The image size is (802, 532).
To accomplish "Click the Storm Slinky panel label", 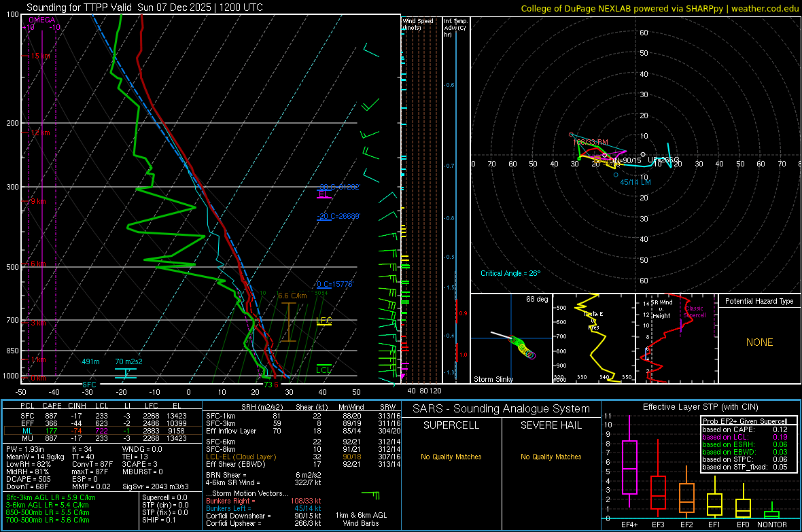I will [493, 379].
